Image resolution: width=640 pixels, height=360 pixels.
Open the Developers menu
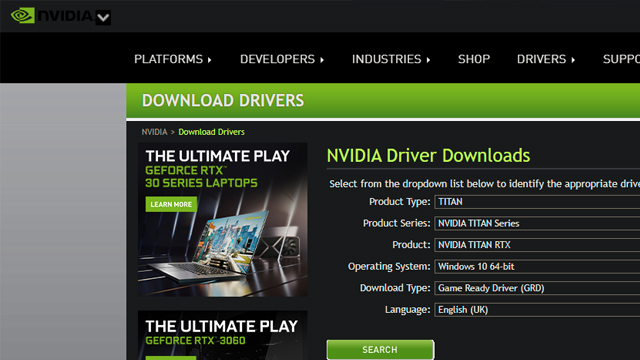[282, 59]
